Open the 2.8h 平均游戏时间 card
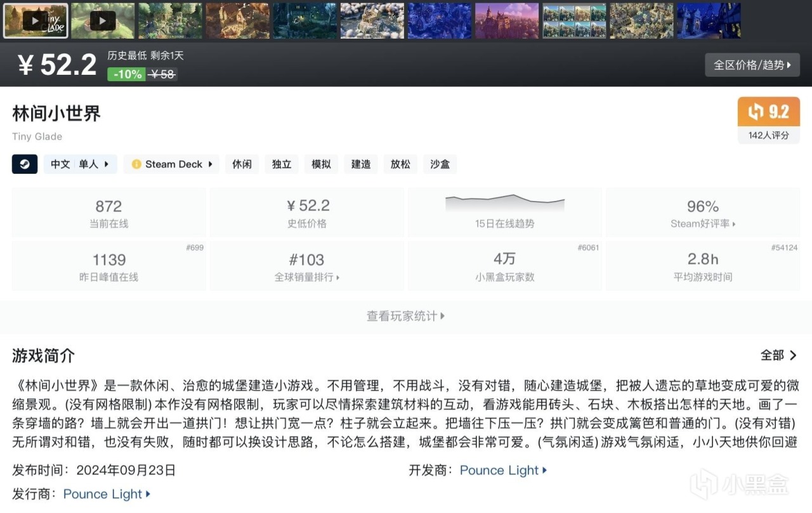The image size is (812, 513). pyautogui.click(x=703, y=266)
